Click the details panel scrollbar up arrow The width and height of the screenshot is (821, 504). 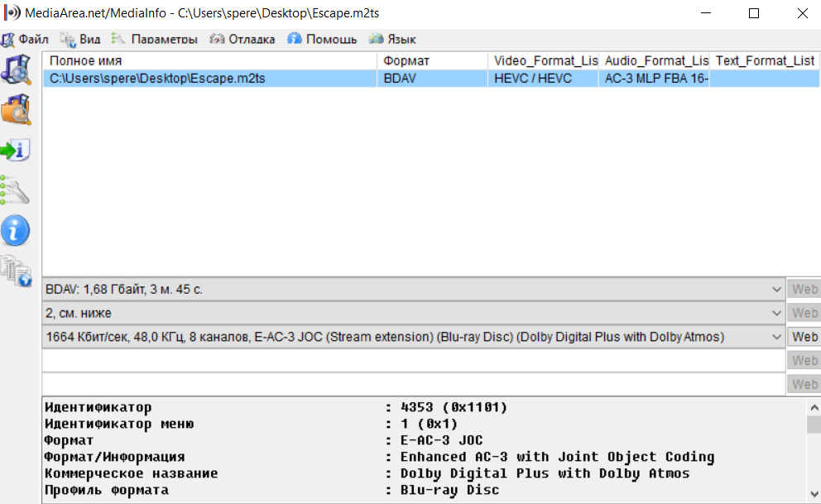coord(814,406)
